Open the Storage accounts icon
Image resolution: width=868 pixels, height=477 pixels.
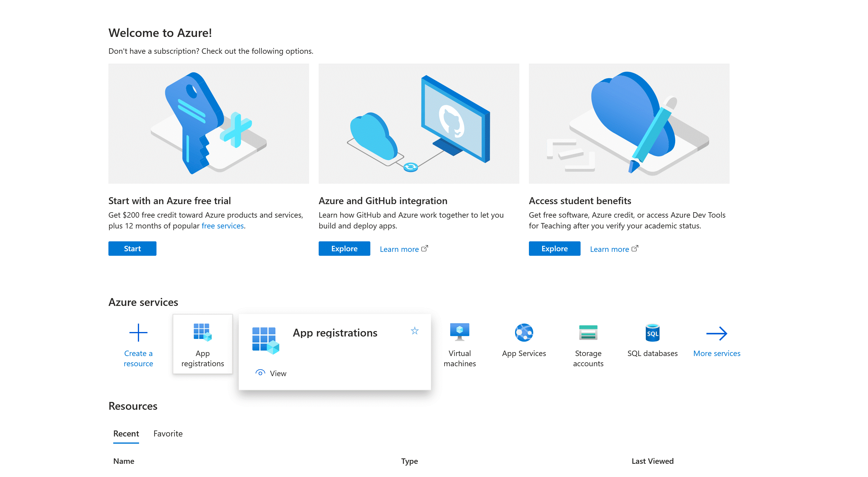pos(588,333)
